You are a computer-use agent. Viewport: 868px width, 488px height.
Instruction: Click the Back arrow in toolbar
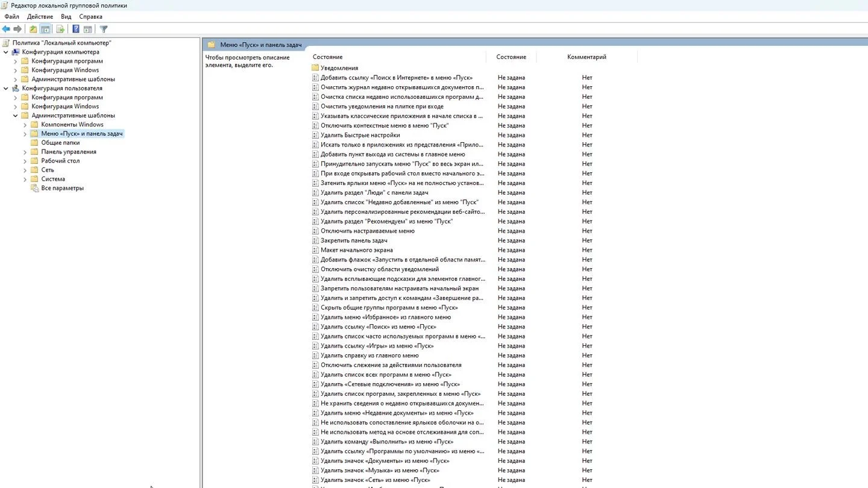click(x=6, y=29)
